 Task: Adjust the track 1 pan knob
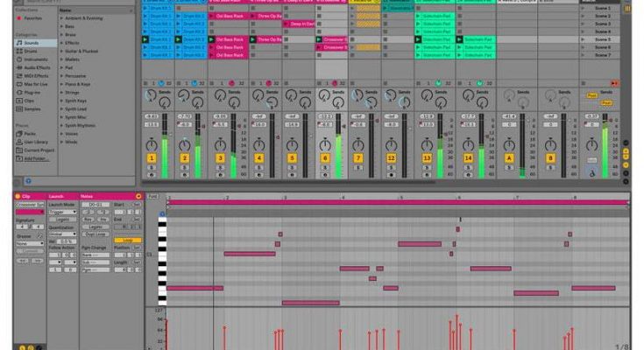[151, 144]
